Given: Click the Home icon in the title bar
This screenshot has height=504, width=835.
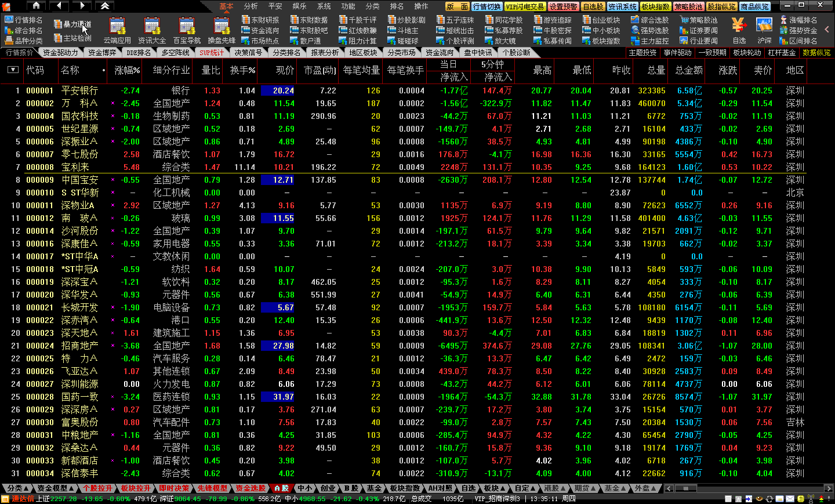Looking at the screenshot, I should click(x=37, y=6).
